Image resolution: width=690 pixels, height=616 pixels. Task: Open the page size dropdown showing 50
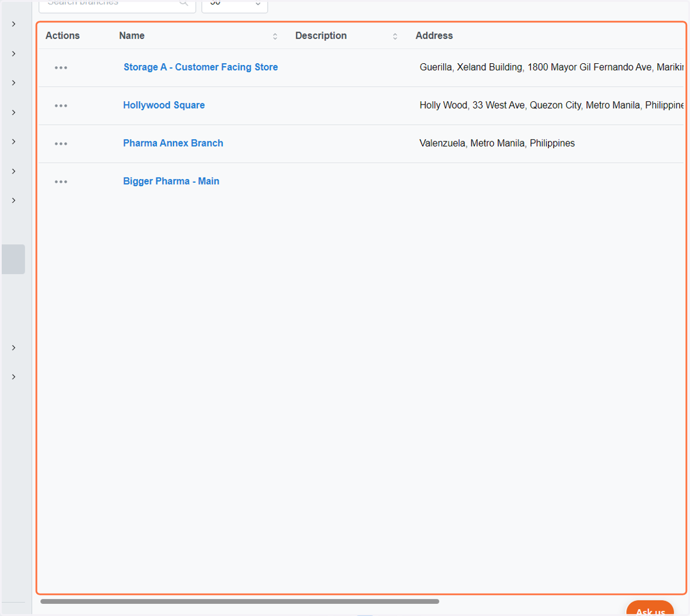[235, 5]
